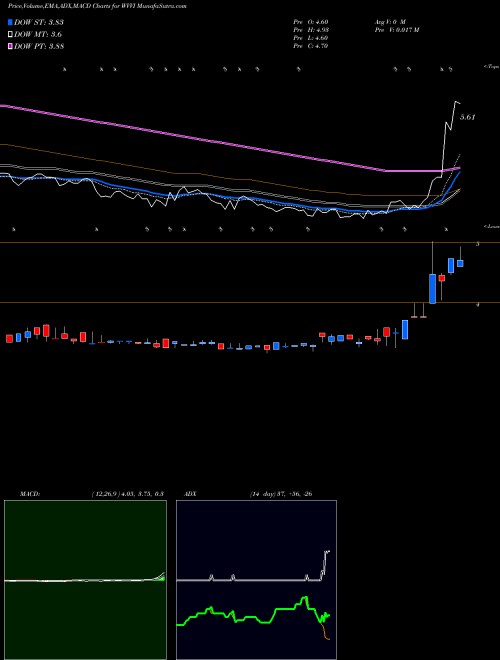Click the blue DOW ST legend swatch
This screenshot has width=500, height=660.
click(10, 22)
